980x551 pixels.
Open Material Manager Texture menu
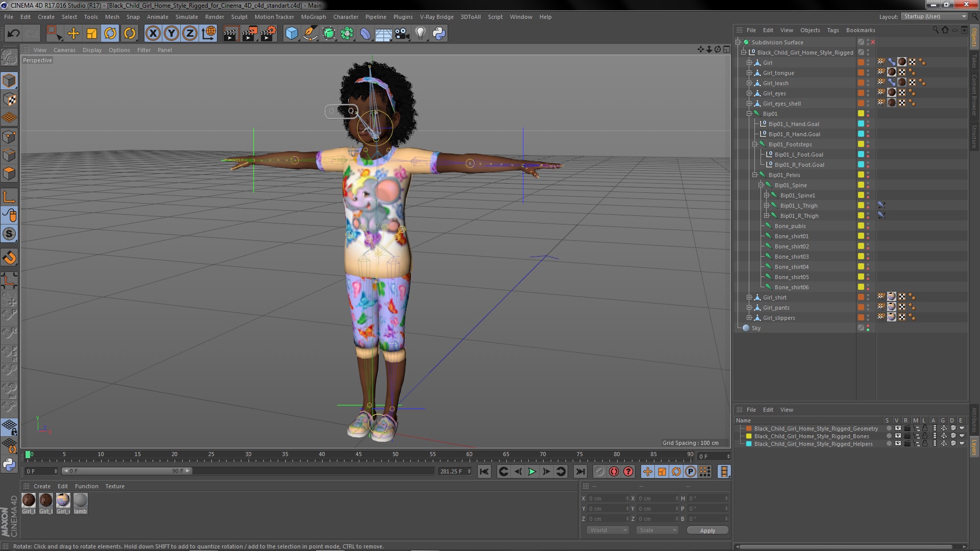point(115,486)
